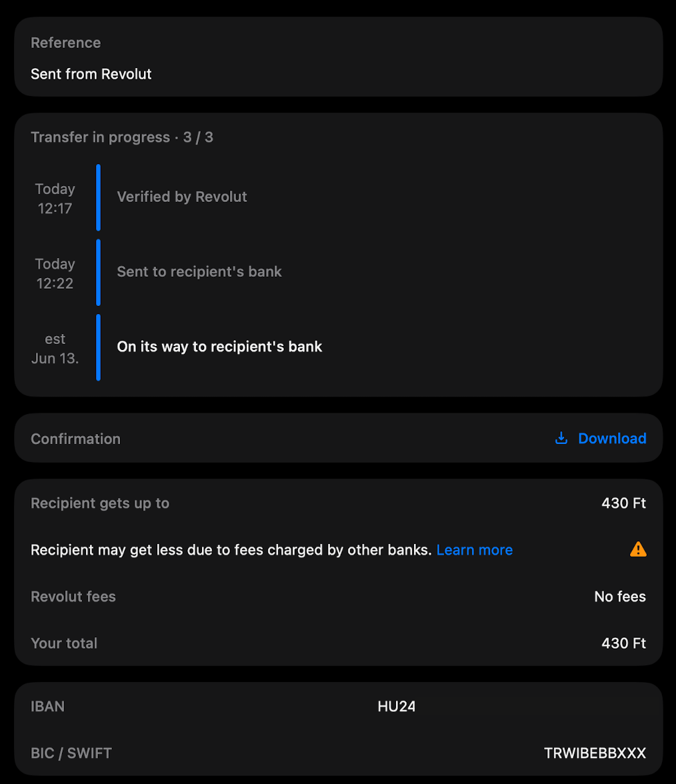The height and width of the screenshot is (784, 676).
Task: Click the Your total amount value
Action: [x=623, y=643]
